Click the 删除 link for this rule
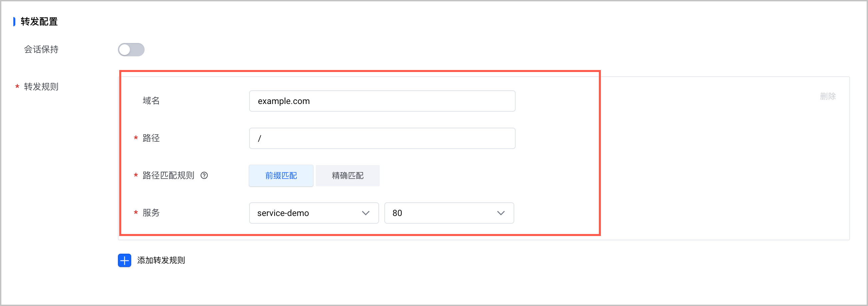 [828, 96]
